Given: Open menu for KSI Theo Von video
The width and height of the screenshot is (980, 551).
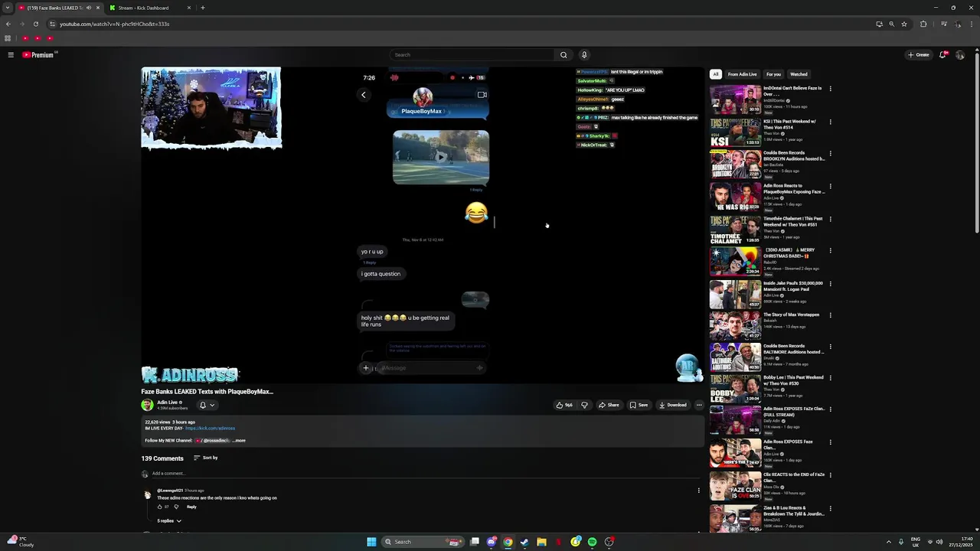Looking at the screenshot, I should (x=830, y=122).
